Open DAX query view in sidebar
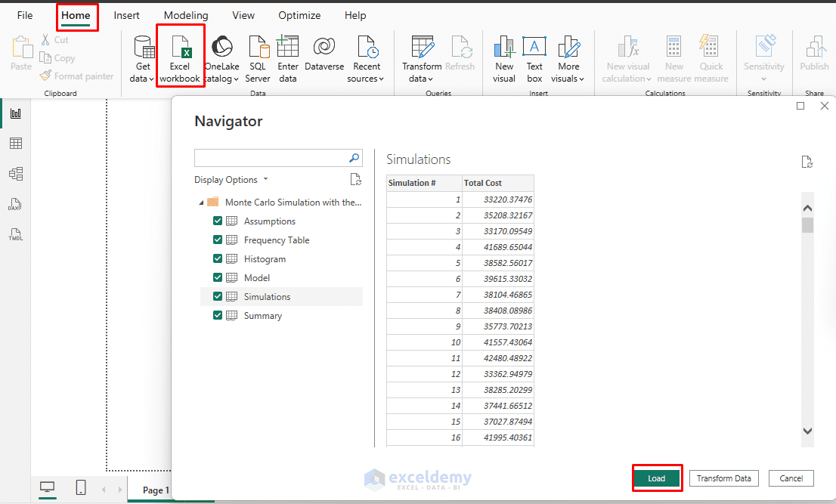 [15, 204]
